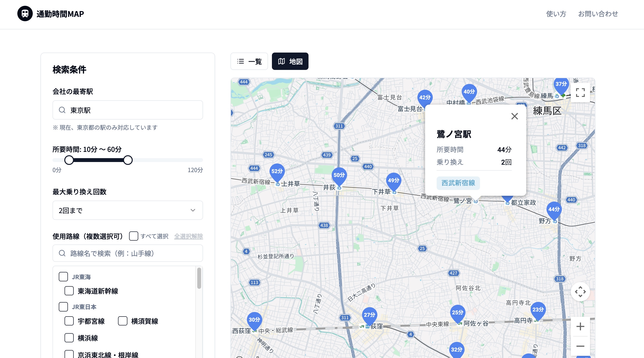Switch to the 一覧 view tab
The width and height of the screenshot is (644, 358).
point(249,61)
